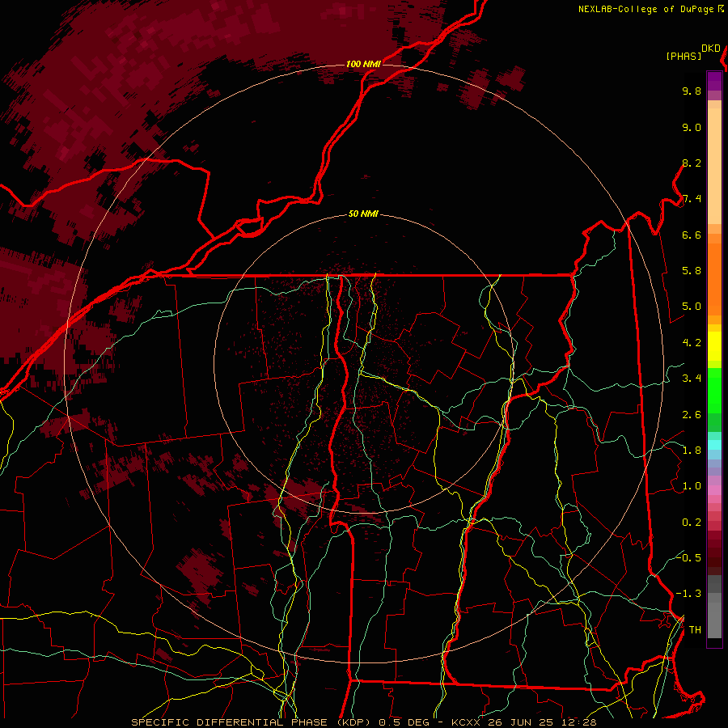Click the 100 NMI range ring label
The image size is (728, 728).
[x=363, y=64]
